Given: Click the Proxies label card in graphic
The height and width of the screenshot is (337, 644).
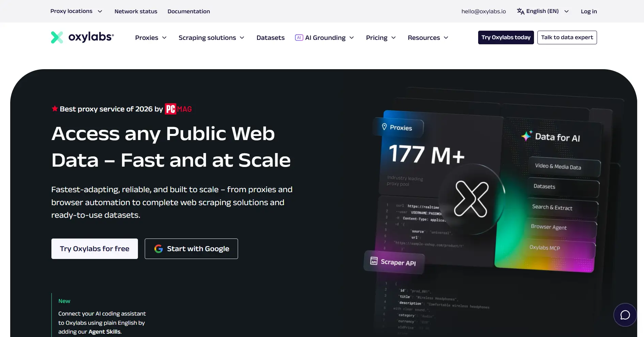Looking at the screenshot, I should click(x=398, y=127).
